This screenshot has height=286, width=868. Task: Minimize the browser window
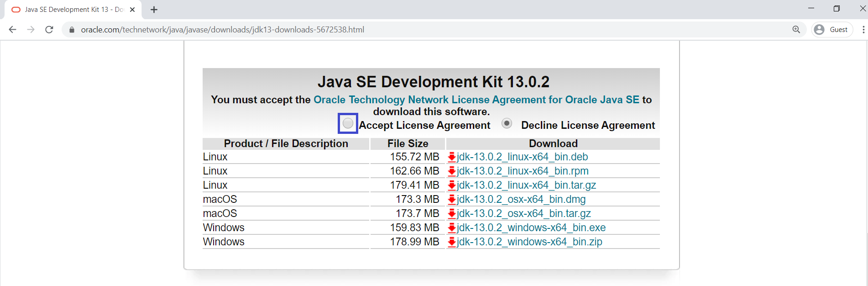[811, 8]
